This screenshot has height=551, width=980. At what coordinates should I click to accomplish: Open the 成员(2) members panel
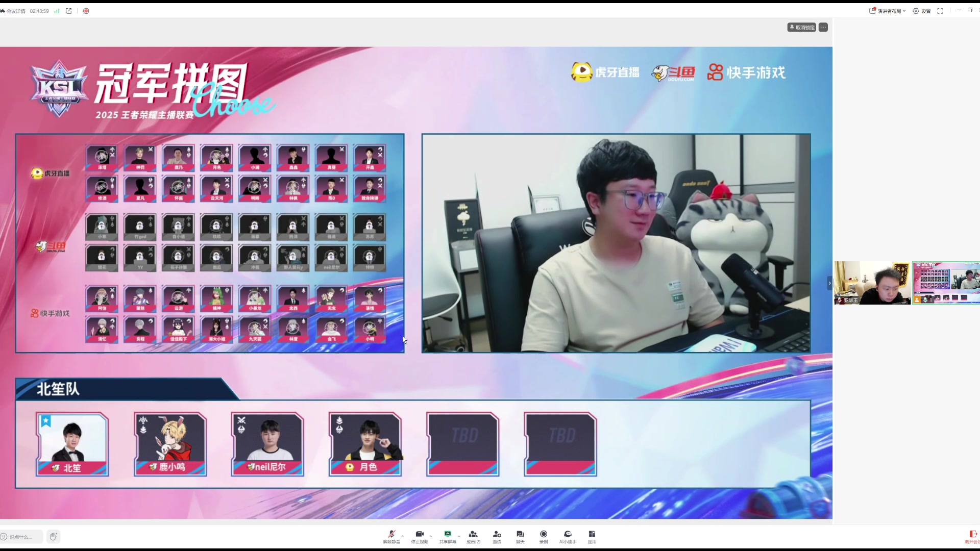[473, 537]
